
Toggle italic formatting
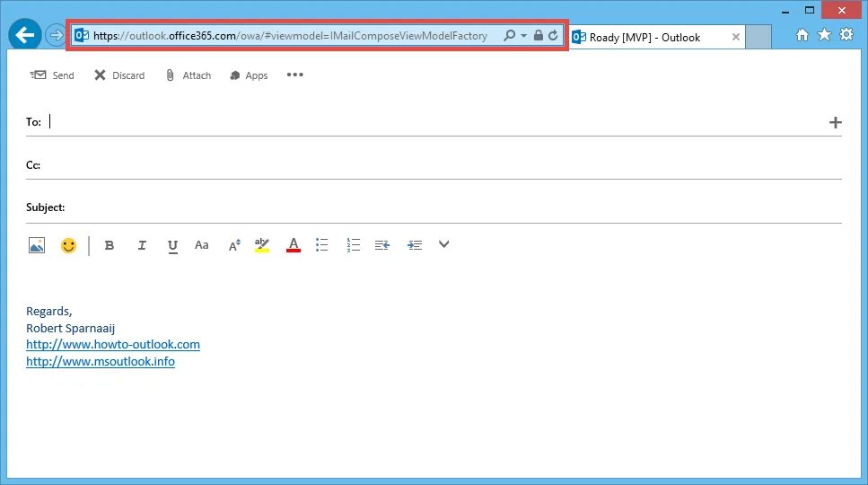point(142,245)
